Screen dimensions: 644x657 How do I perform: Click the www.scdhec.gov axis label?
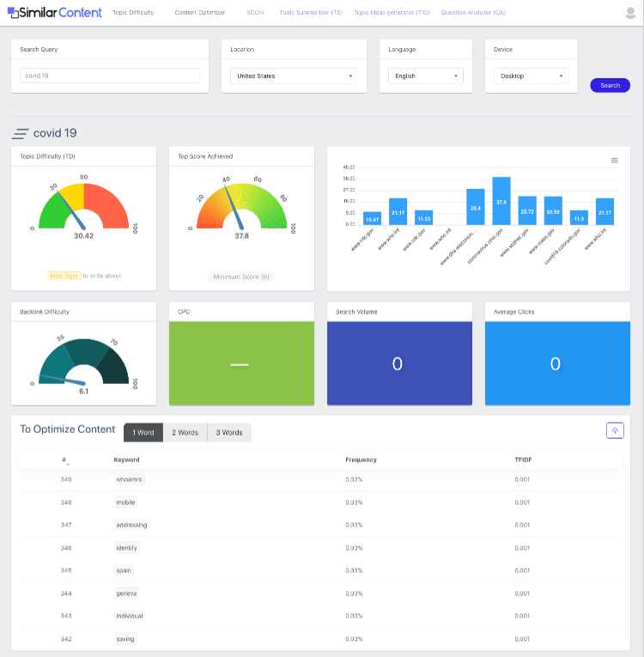514,242
